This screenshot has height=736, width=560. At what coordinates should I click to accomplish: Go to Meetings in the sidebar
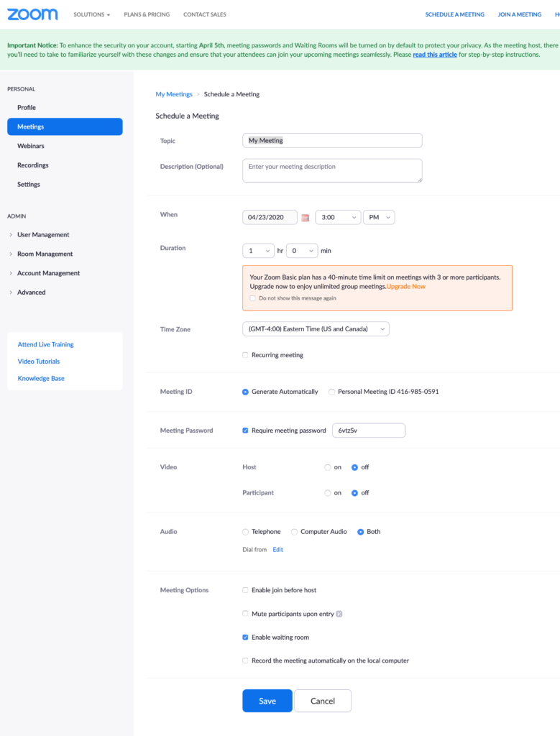point(65,126)
